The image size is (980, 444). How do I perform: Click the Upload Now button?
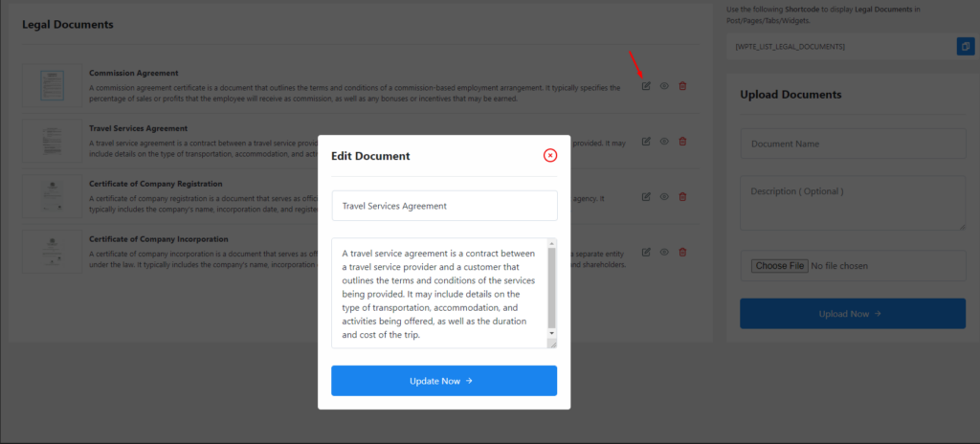point(853,313)
